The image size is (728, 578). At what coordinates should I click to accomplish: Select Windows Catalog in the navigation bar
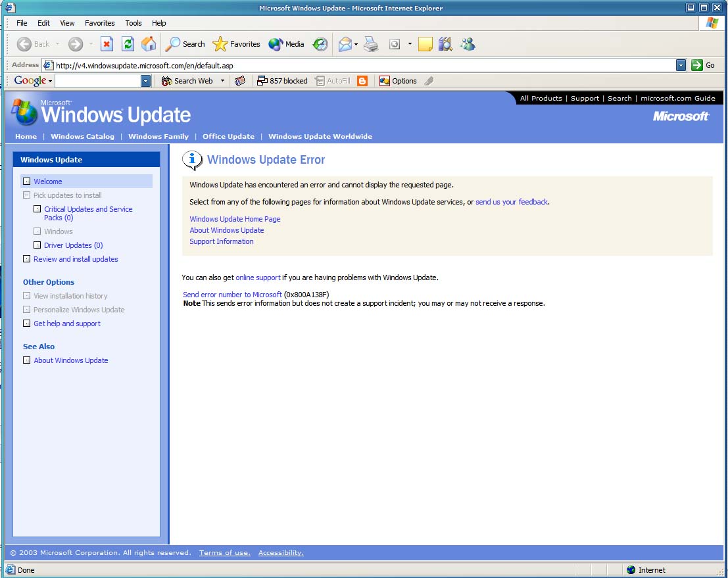82,136
